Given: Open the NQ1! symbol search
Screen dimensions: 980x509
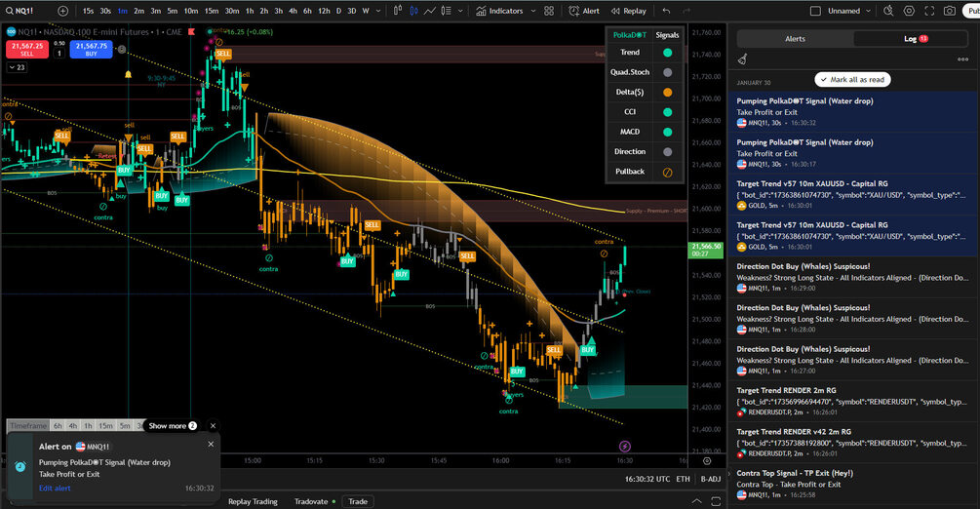Looking at the screenshot, I should tap(20, 11).
